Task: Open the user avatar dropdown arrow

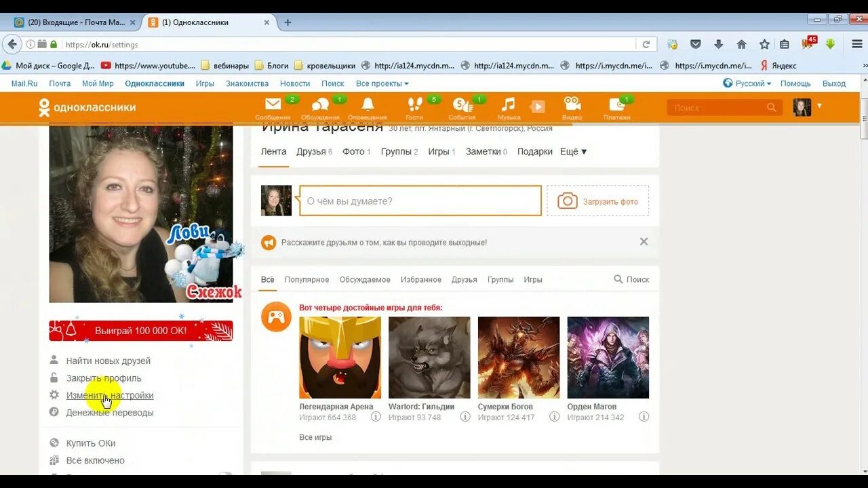Action: pyautogui.click(x=819, y=106)
